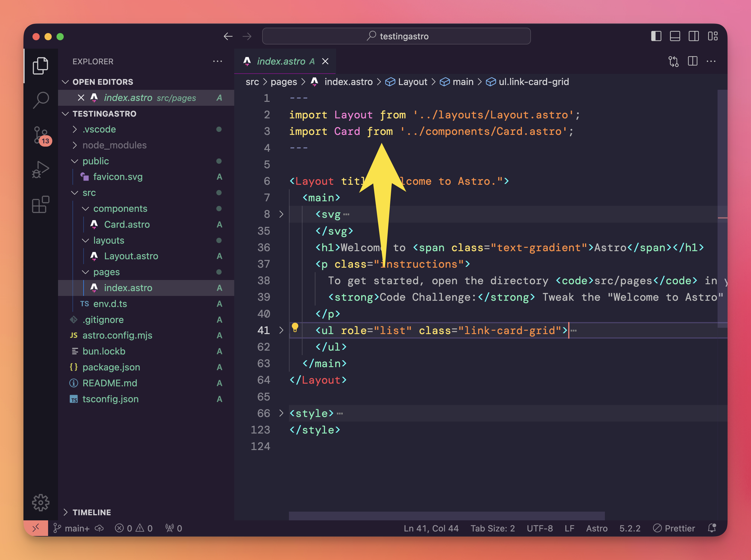The width and height of the screenshot is (751, 560).
Task: Open the Run and Debug view
Action: (x=41, y=169)
